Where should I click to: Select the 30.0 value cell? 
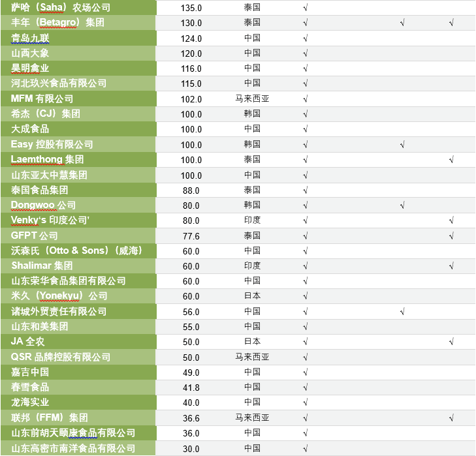point(191,449)
